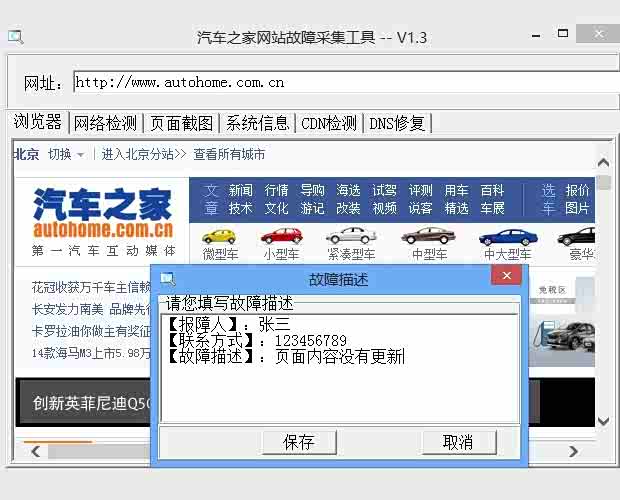Image resolution: width=620 pixels, height=500 pixels.
Task: Open the 新闻 nav link
Action: point(241,191)
